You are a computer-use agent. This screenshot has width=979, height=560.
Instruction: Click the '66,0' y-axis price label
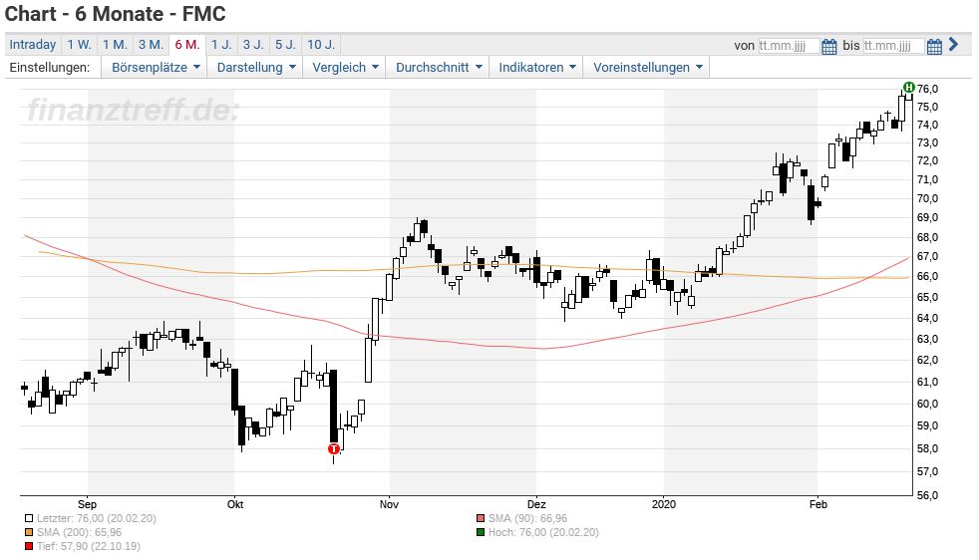[927, 277]
